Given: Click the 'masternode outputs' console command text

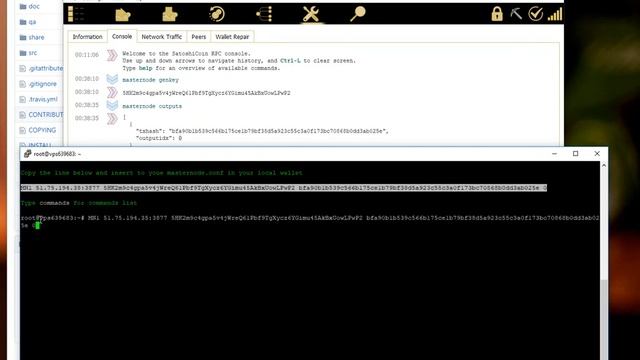Looking at the screenshot, I should [x=152, y=106].
